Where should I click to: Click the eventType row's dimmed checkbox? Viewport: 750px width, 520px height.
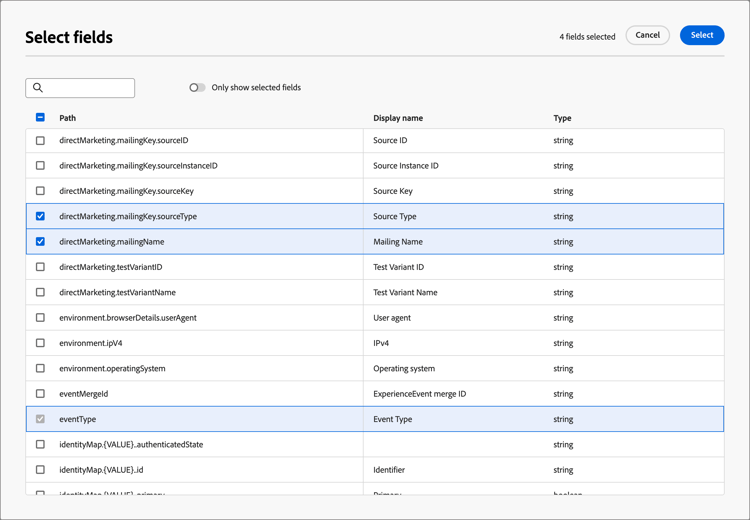[40, 420]
